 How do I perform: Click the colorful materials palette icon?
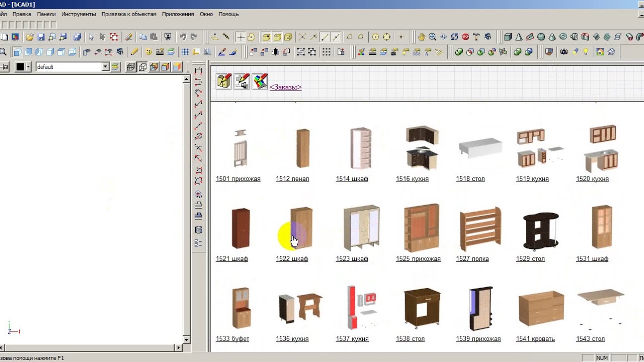[x=260, y=81]
